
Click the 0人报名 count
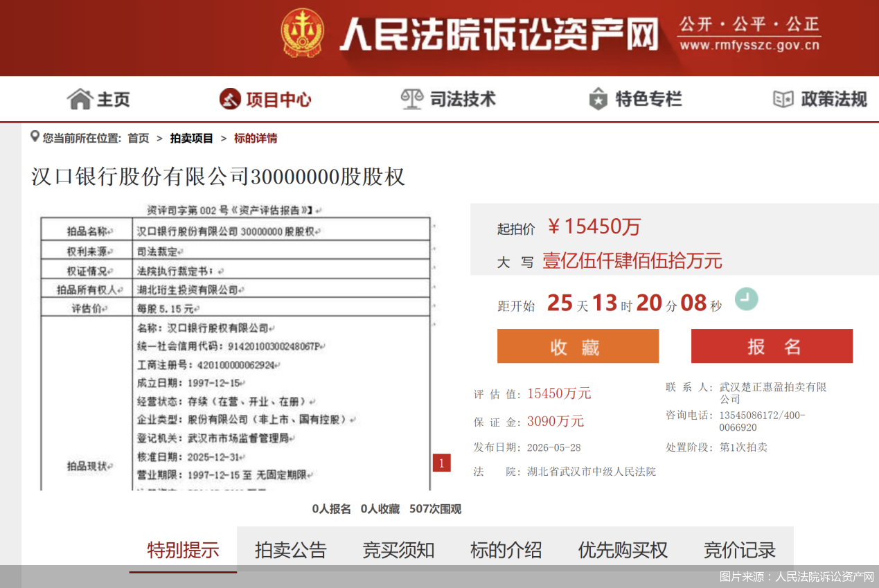(331, 509)
